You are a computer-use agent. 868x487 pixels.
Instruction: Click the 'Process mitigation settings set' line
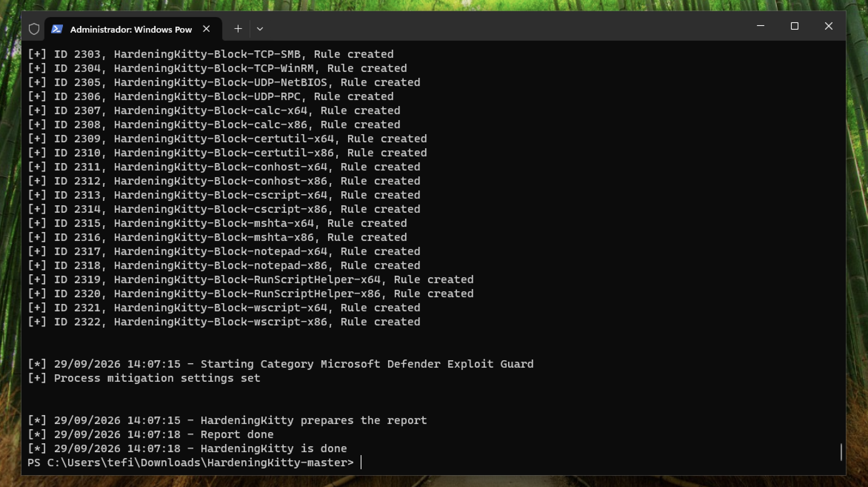(144, 378)
